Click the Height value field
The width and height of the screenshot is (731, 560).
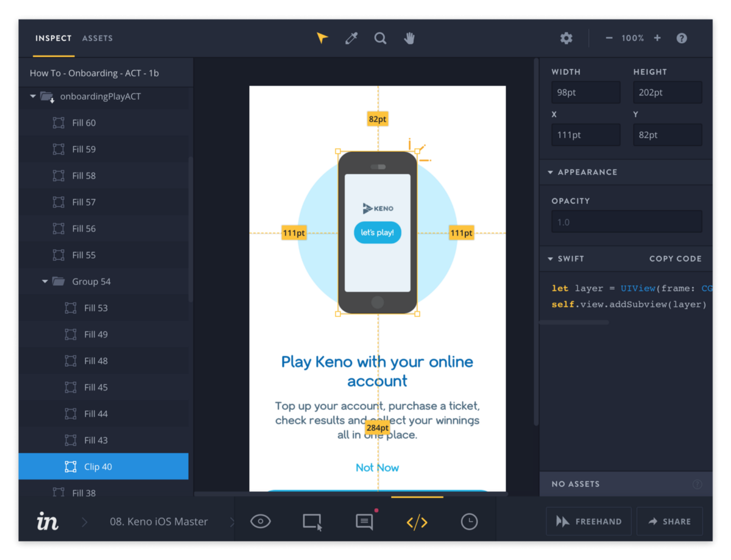tap(668, 93)
